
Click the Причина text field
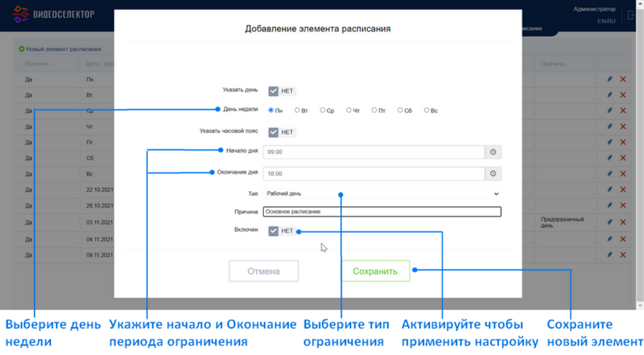tap(382, 212)
